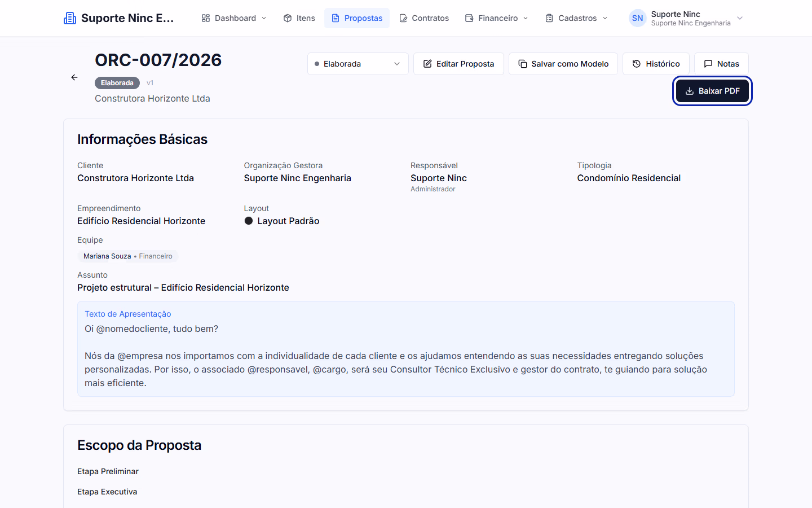Image resolution: width=812 pixels, height=508 pixels.
Task: Click the copy icon on Salvar como Modelo
Action: [523, 64]
